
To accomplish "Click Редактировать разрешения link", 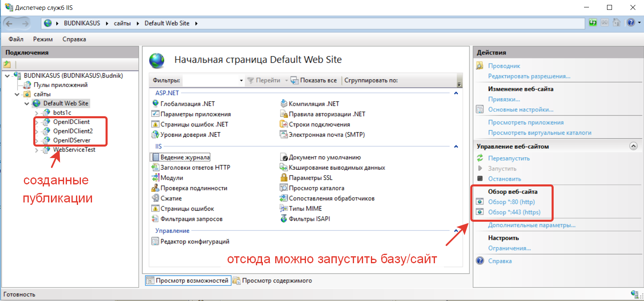I will (529, 76).
